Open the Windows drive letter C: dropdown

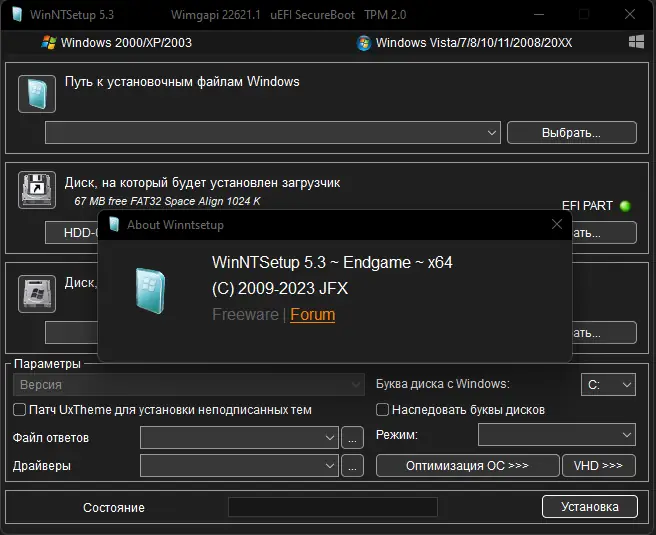[608, 384]
